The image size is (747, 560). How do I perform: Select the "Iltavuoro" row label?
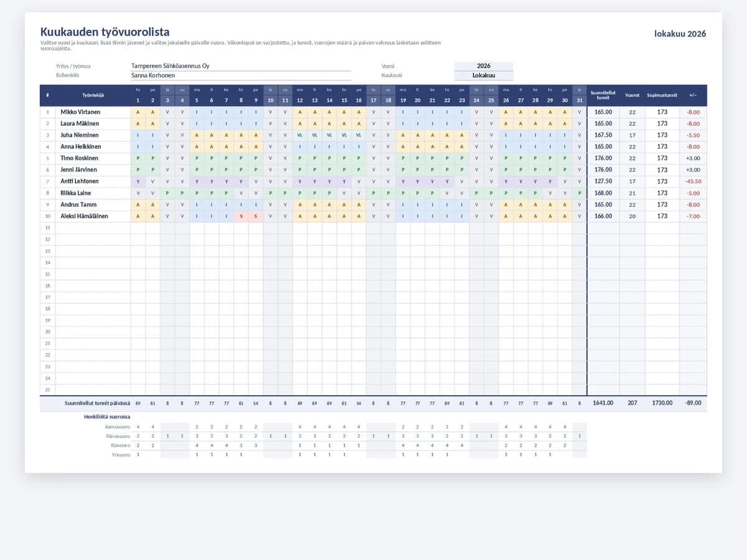[120, 446]
